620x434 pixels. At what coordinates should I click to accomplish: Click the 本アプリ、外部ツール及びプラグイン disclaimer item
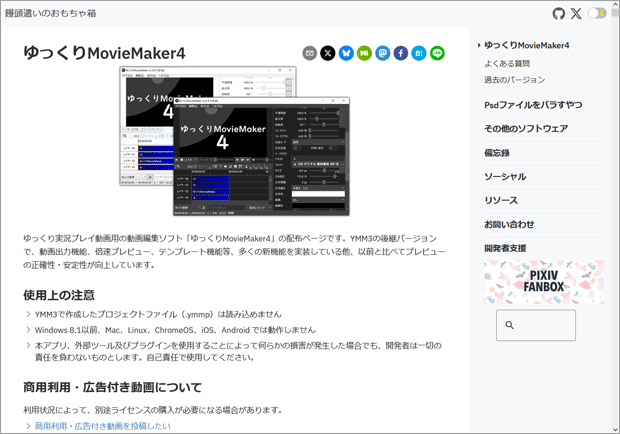click(238, 351)
